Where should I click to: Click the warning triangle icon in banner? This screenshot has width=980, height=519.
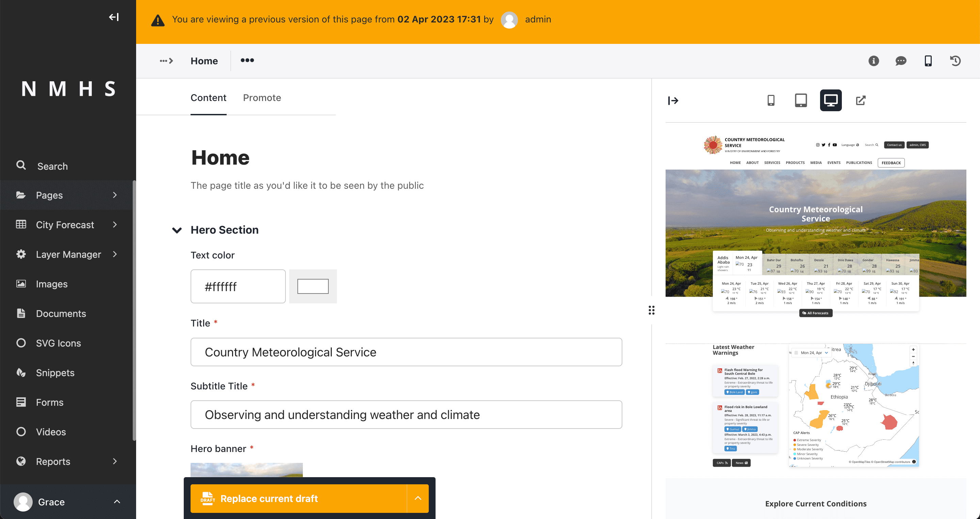[x=158, y=20]
